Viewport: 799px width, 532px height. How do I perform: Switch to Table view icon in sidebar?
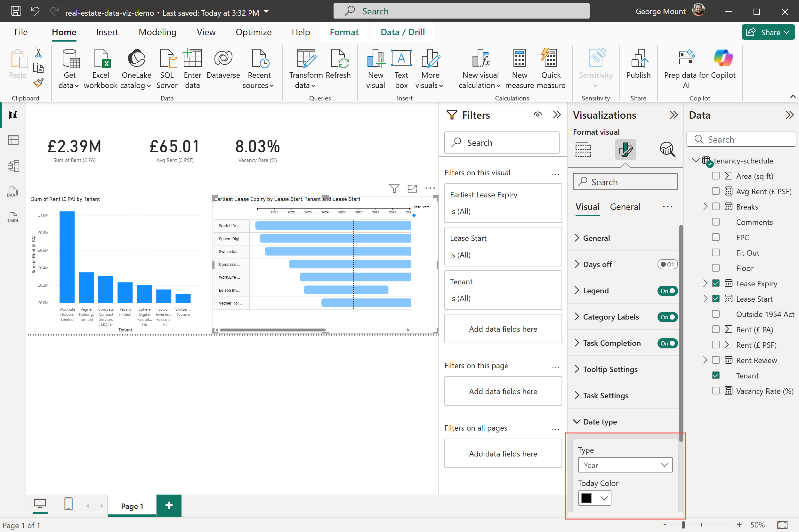(13, 140)
